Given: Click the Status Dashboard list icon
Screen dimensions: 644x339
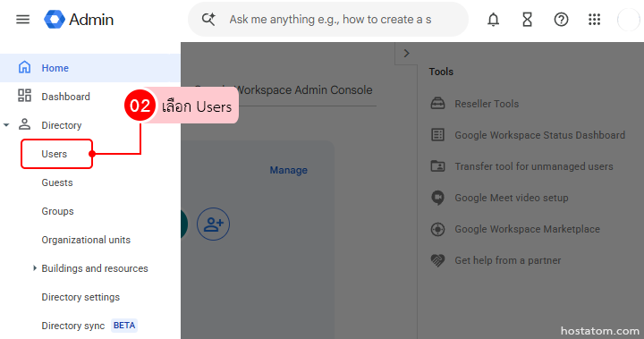Looking at the screenshot, I should tap(437, 135).
